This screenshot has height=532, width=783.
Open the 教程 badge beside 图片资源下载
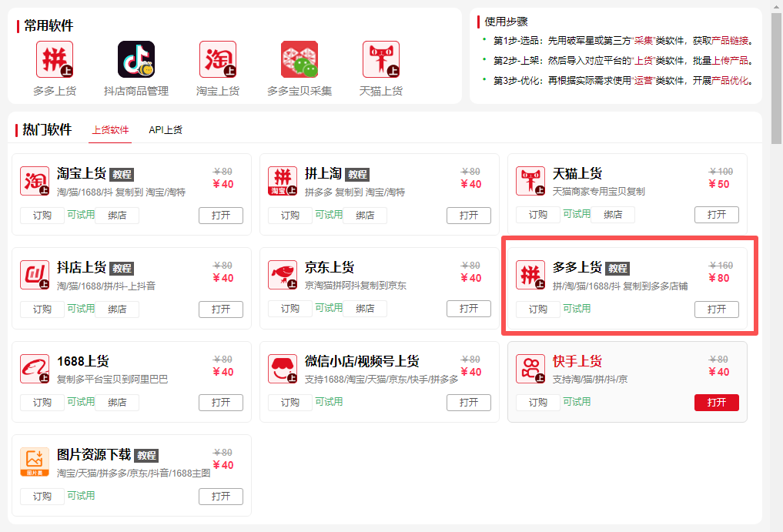147,456
